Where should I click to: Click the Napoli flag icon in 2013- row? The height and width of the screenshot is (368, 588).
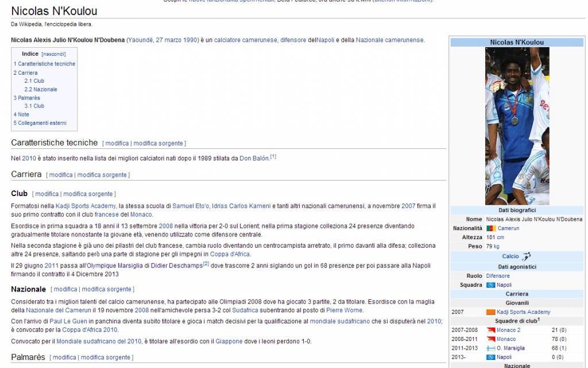pyautogui.click(x=490, y=357)
